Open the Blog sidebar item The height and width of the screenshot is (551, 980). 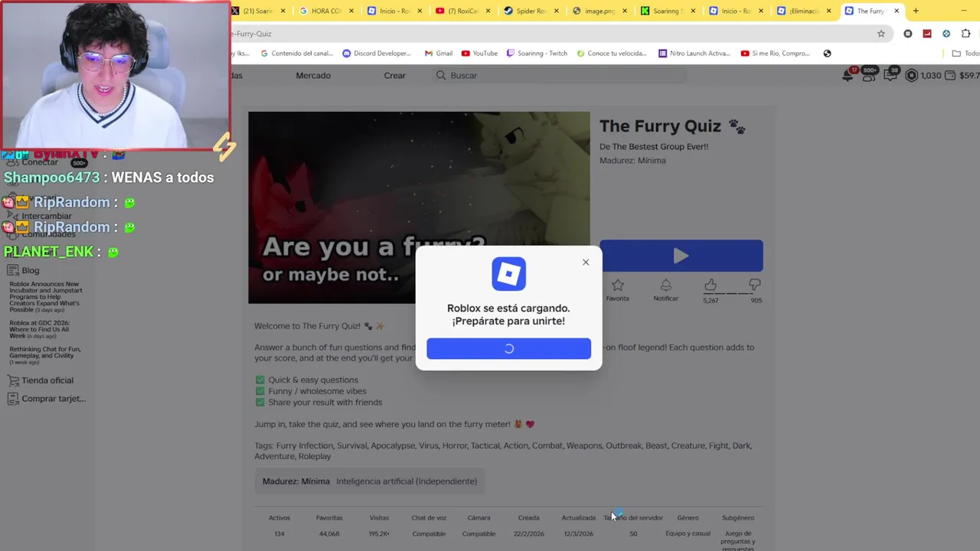click(x=23, y=270)
